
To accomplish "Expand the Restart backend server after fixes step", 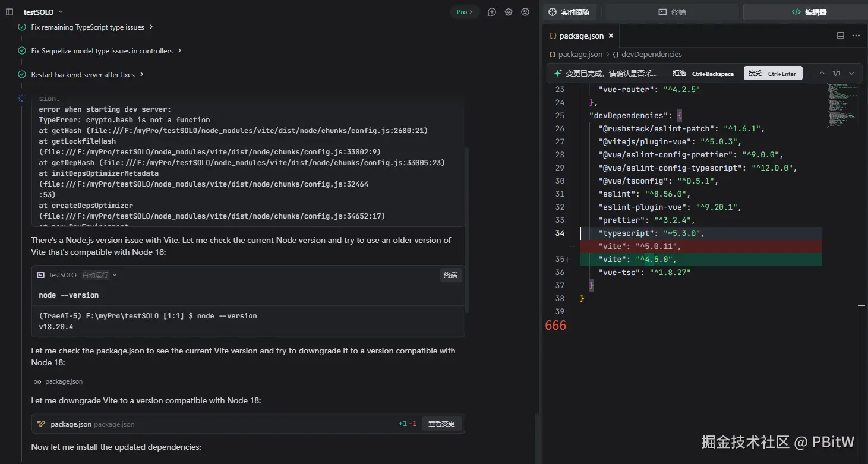I will click(87, 75).
